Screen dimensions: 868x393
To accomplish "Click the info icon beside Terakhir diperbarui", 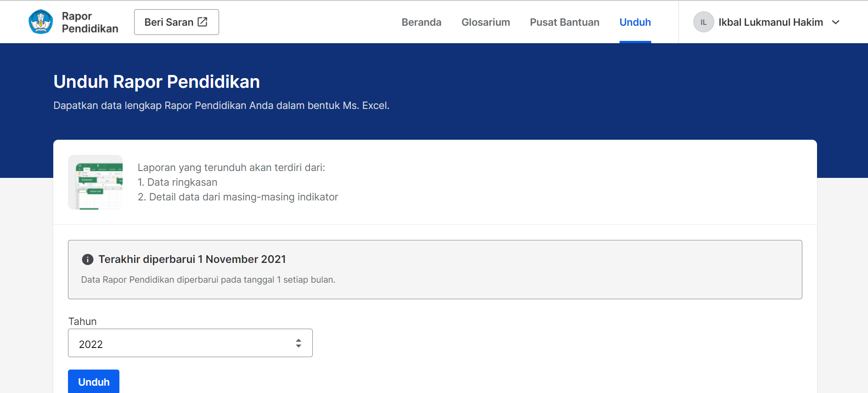I will tap(87, 260).
